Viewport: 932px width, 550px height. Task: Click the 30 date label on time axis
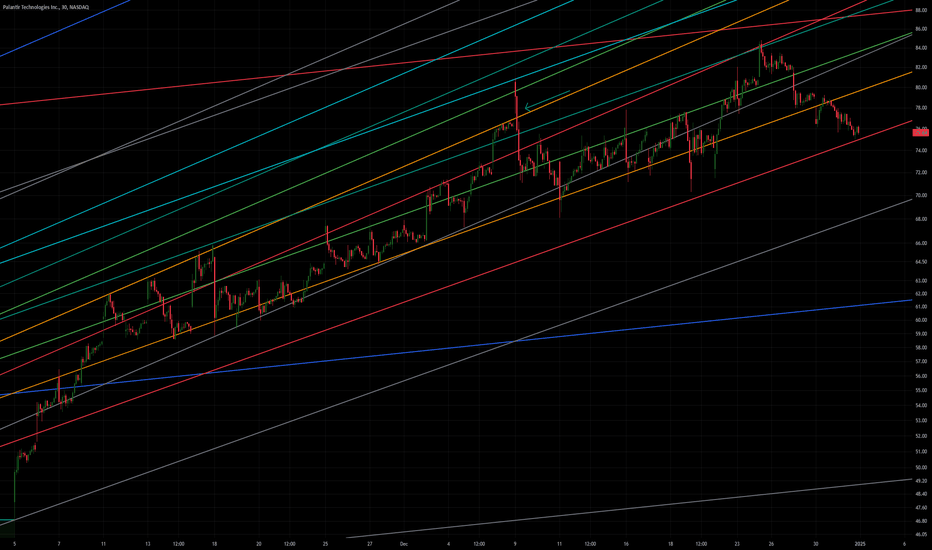pyautogui.click(x=816, y=544)
